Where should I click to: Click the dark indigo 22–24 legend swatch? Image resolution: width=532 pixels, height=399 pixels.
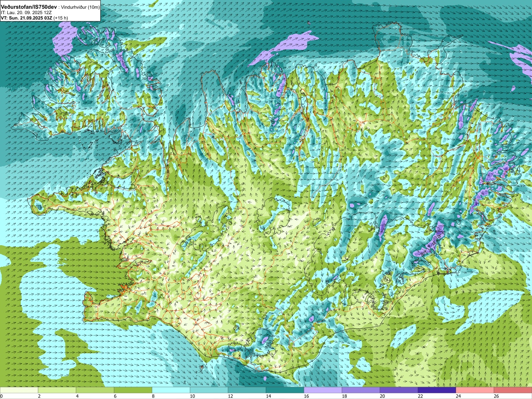[x=437, y=390]
